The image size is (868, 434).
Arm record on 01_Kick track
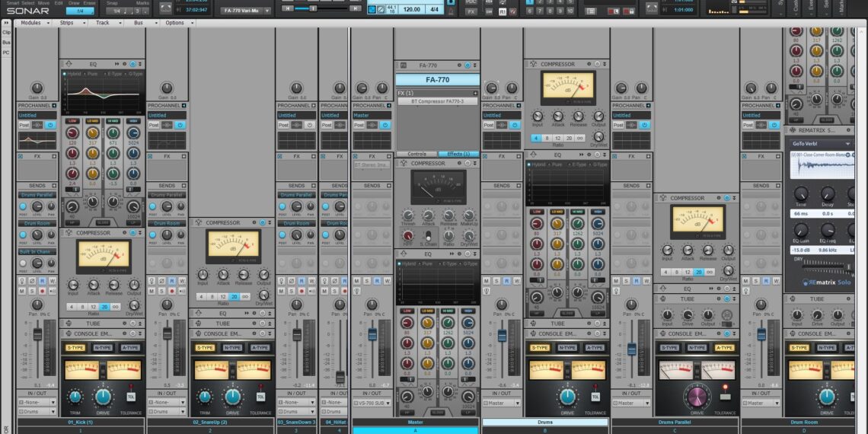43,291
